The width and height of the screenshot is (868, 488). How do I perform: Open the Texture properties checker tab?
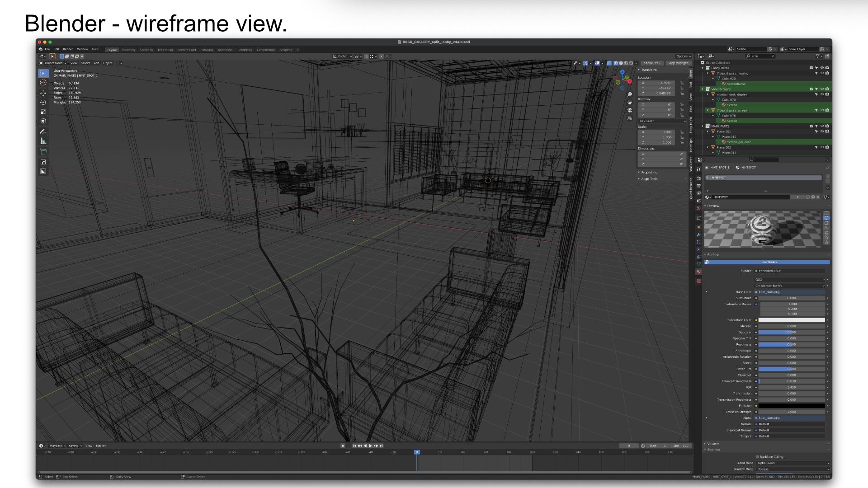click(698, 281)
